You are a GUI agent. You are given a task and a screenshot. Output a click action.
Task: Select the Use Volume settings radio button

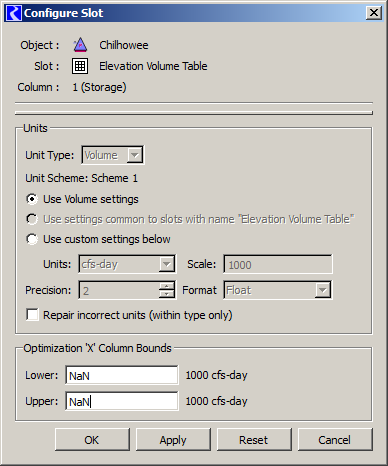[32, 199]
